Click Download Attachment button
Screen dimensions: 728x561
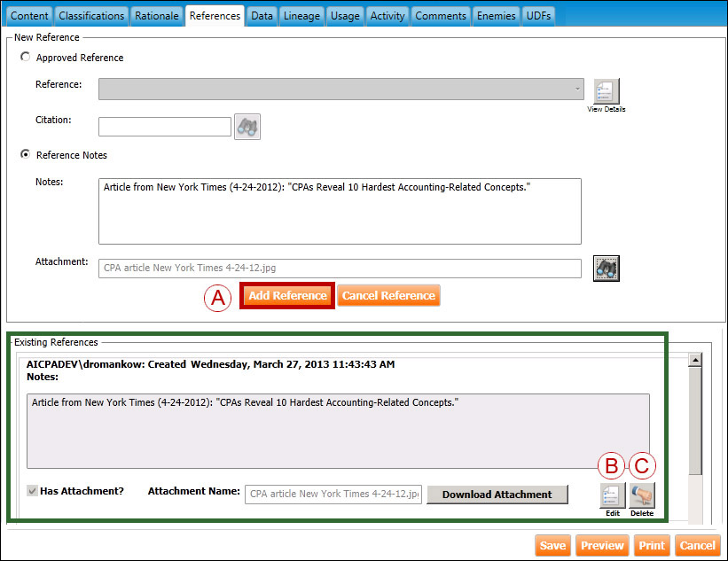pos(497,495)
